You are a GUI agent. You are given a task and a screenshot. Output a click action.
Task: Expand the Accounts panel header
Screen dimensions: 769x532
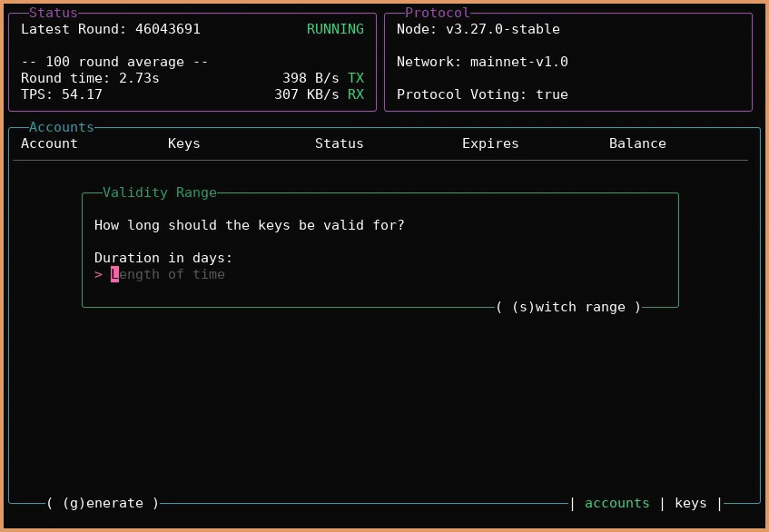pyautogui.click(x=60, y=126)
